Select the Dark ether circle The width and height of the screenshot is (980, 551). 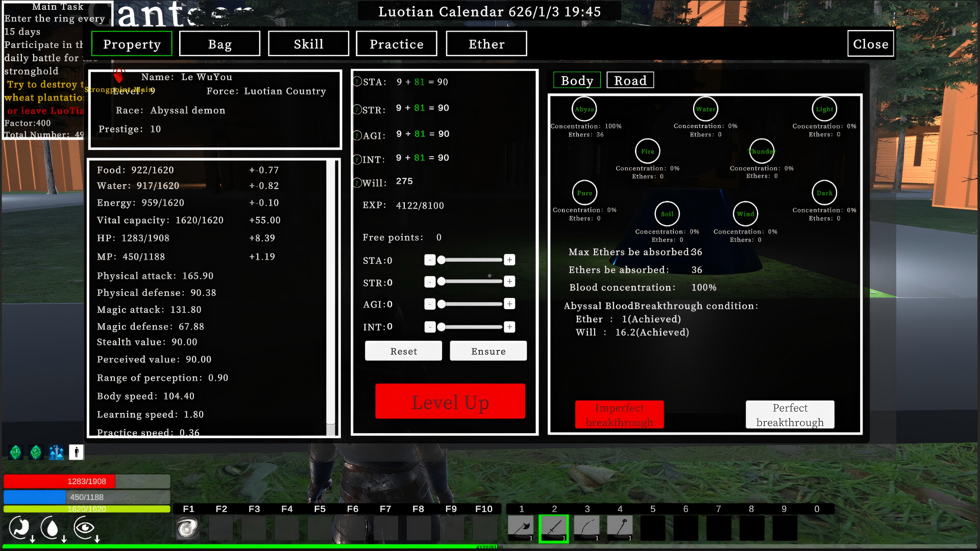click(824, 193)
